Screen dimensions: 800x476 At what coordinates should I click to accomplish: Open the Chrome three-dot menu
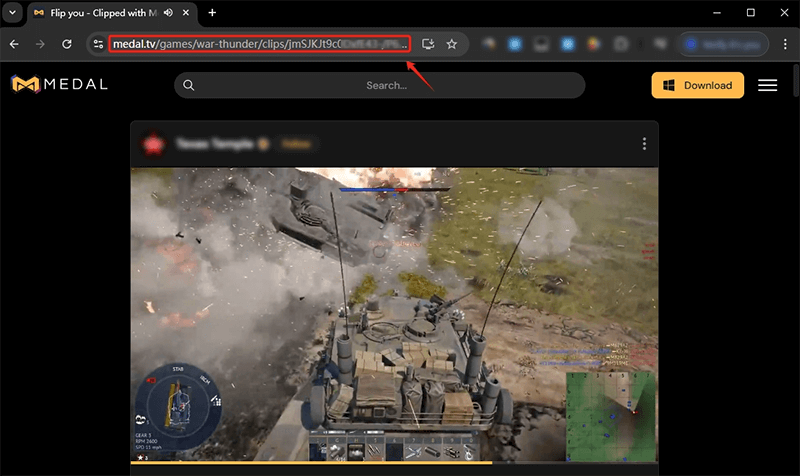(785, 44)
